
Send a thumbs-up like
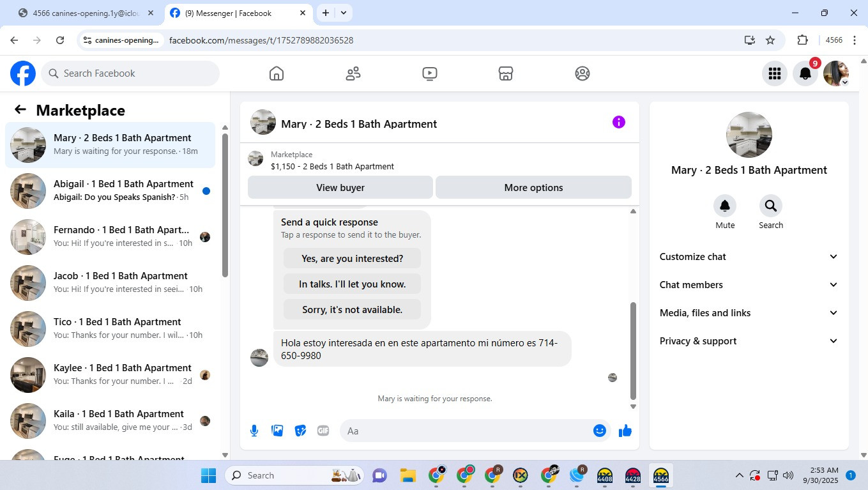tap(625, 431)
